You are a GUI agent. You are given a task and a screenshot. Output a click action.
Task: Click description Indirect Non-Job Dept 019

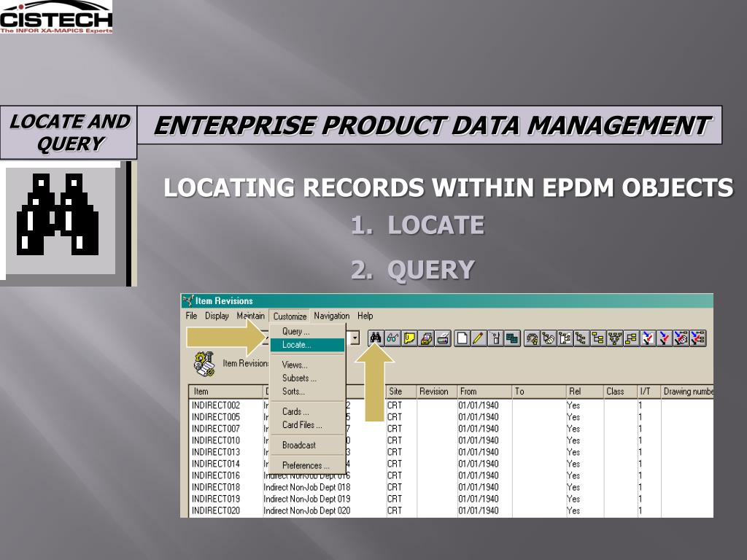307,499
